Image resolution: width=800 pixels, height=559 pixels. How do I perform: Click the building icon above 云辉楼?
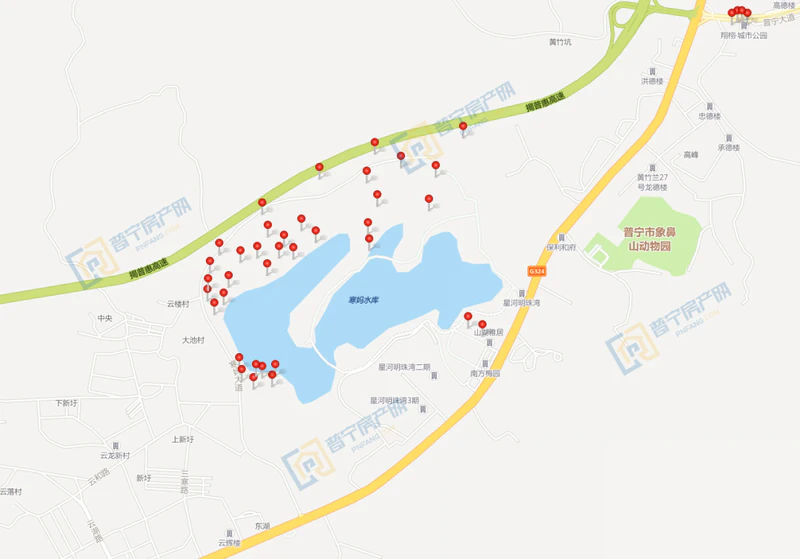coord(229,533)
